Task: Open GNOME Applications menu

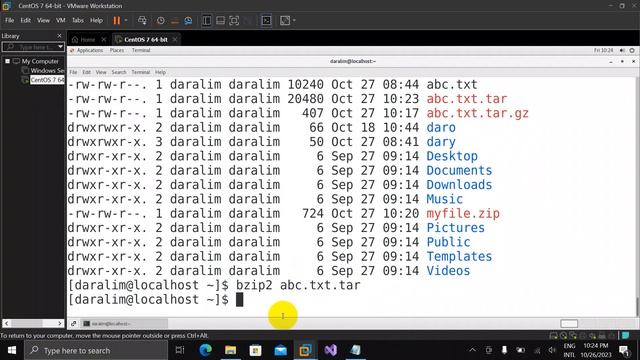Action: (x=89, y=50)
